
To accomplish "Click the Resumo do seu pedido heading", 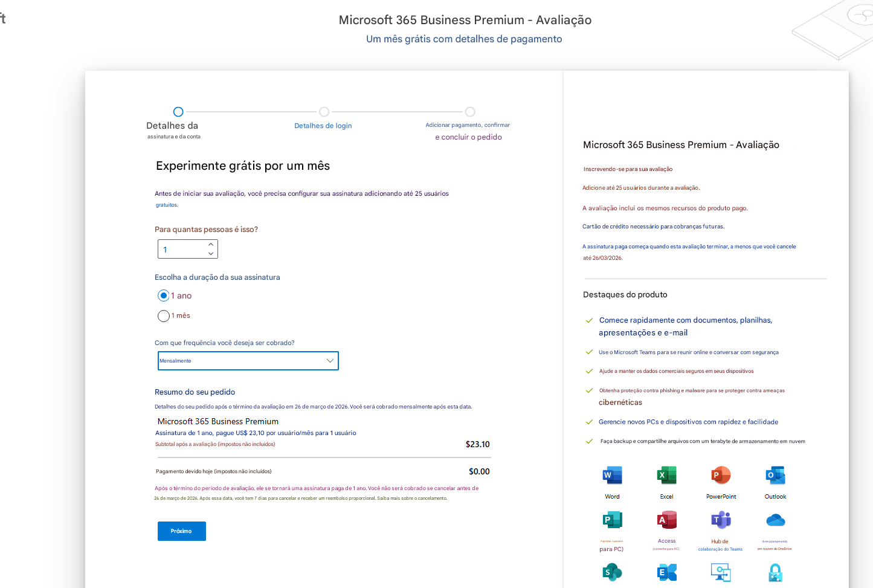I will (x=195, y=392).
